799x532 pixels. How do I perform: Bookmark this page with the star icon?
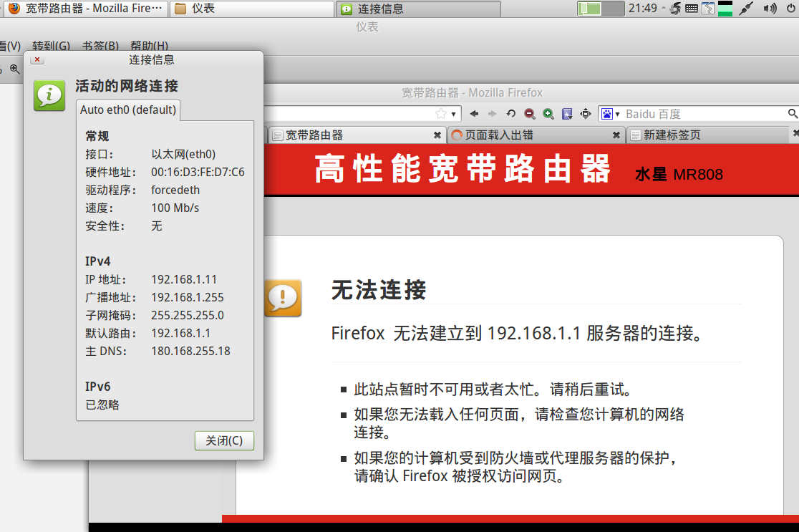tap(441, 114)
